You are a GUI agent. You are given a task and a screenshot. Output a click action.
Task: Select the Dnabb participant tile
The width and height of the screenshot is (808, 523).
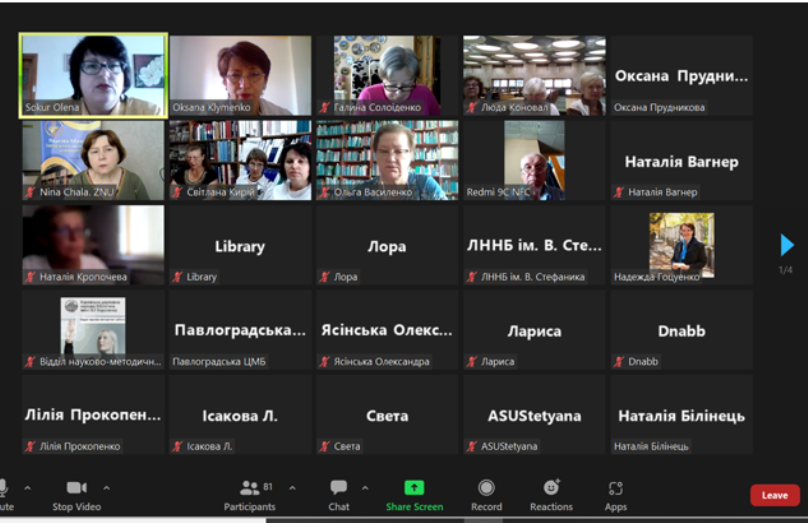pos(681,330)
